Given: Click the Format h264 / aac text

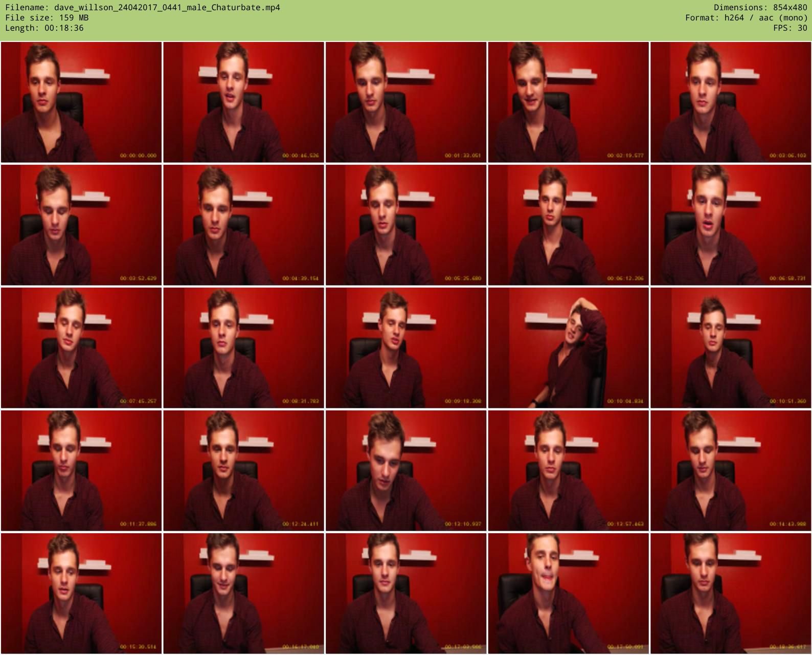Looking at the screenshot, I should pos(746,18).
